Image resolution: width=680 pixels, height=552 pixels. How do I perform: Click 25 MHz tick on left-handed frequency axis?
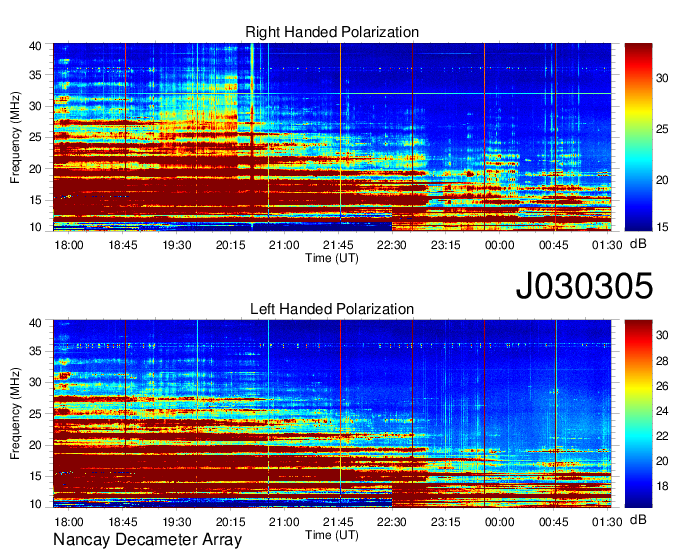click(35, 414)
